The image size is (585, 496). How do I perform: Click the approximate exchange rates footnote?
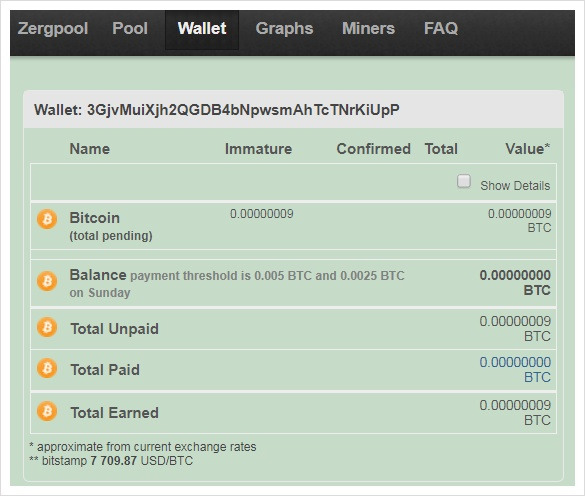143,447
